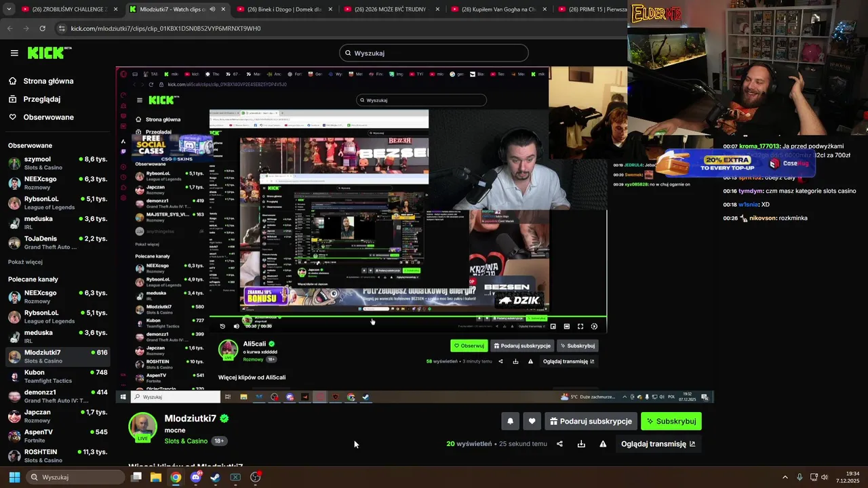The height and width of the screenshot is (488, 868).
Task: Toggle clip picture-in-picture mode
Action: point(553,326)
